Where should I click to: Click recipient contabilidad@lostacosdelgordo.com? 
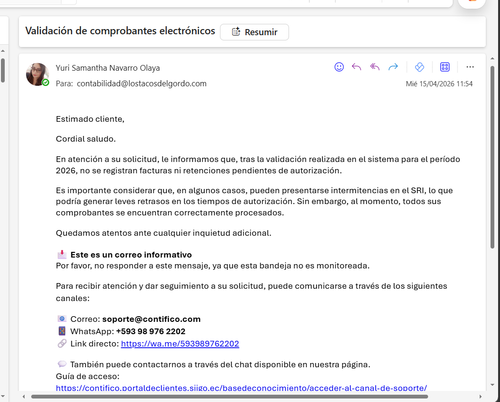coord(142,84)
